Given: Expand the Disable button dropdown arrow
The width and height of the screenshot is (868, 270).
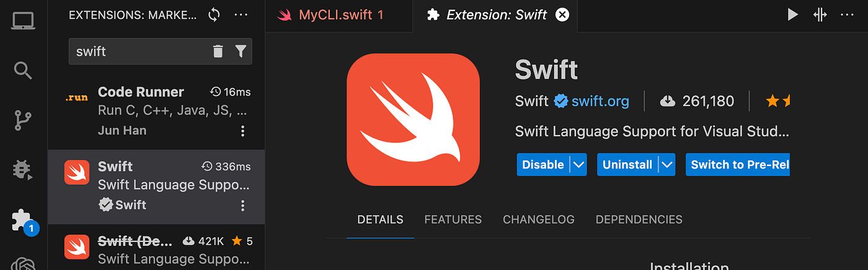Looking at the screenshot, I should coord(578,165).
